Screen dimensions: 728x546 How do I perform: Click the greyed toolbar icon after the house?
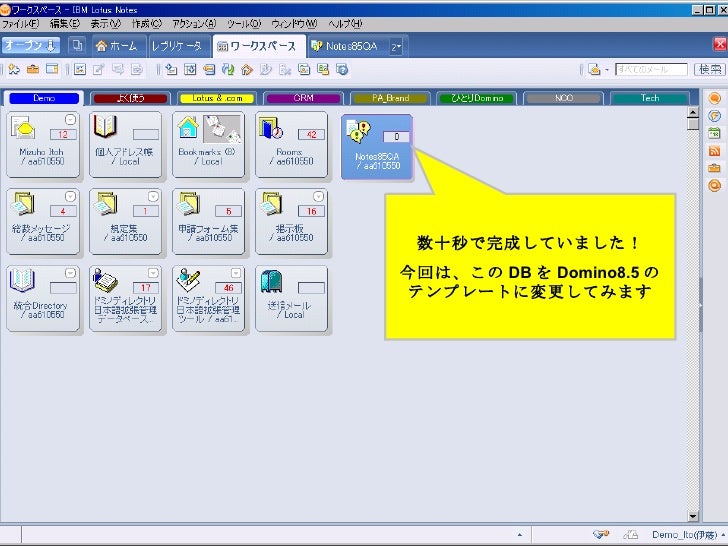(x=266, y=70)
